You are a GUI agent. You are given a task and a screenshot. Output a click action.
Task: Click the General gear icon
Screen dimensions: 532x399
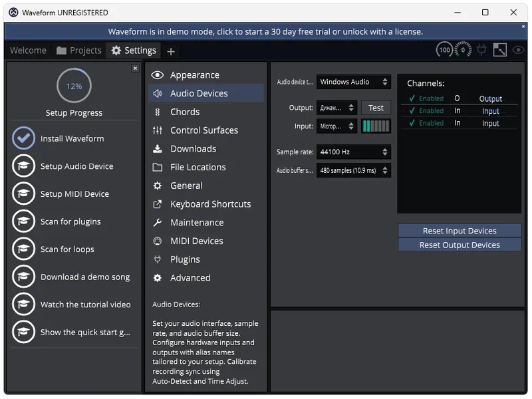click(157, 186)
